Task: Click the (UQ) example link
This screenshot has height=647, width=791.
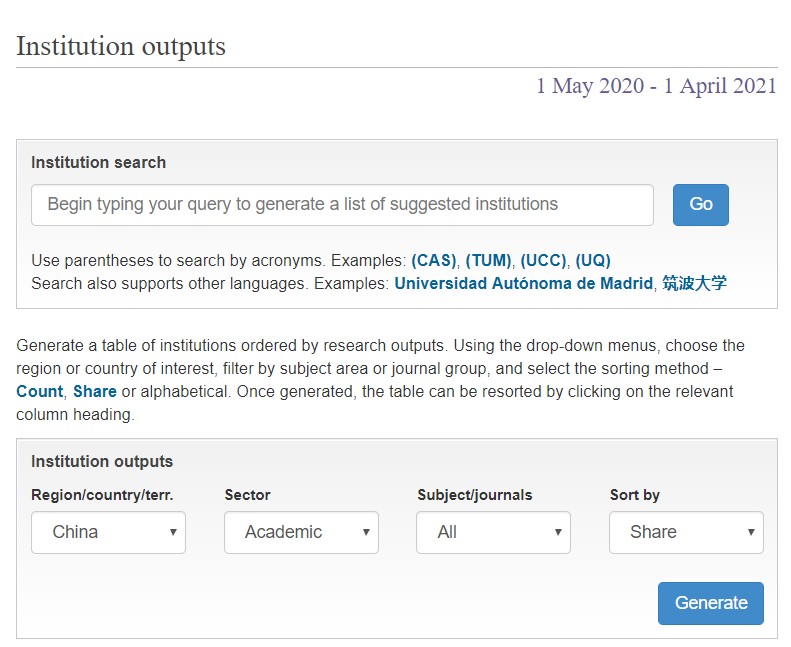Action: coord(593,261)
